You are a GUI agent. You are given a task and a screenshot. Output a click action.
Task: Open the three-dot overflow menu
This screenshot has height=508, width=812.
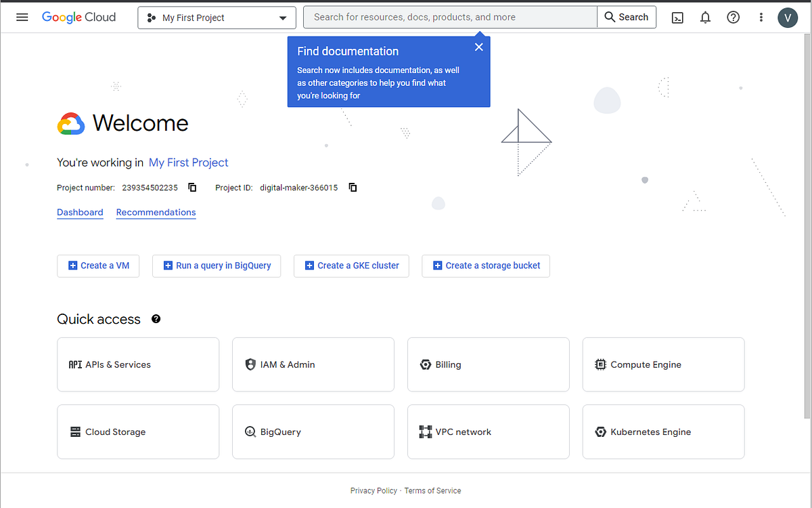(761, 17)
